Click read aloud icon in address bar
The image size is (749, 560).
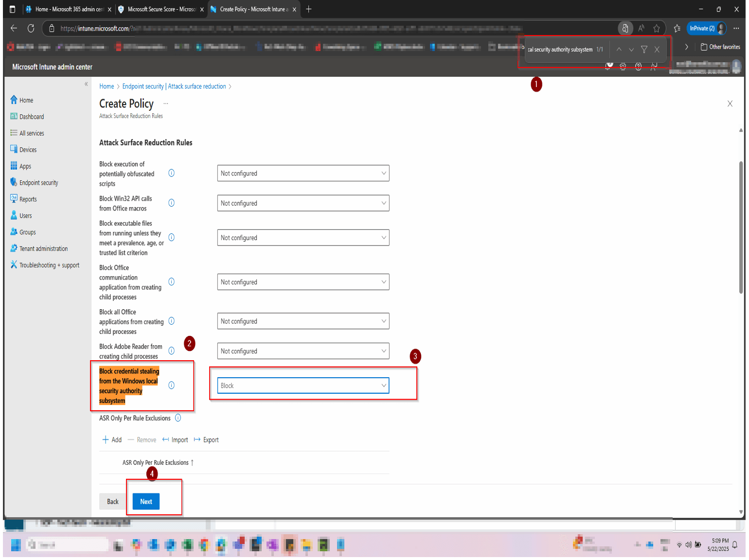pos(642,28)
